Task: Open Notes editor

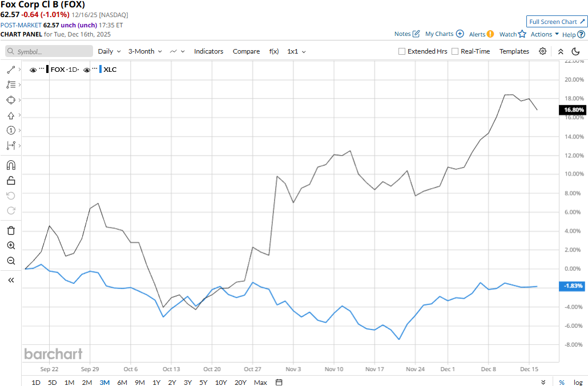Action: click(x=407, y=34)
